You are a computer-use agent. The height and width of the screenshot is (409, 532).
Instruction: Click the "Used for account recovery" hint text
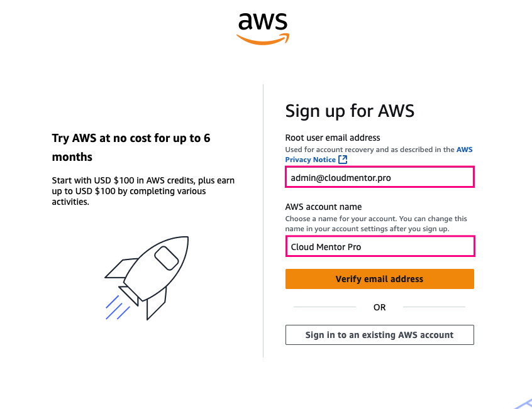pos(370,150)
